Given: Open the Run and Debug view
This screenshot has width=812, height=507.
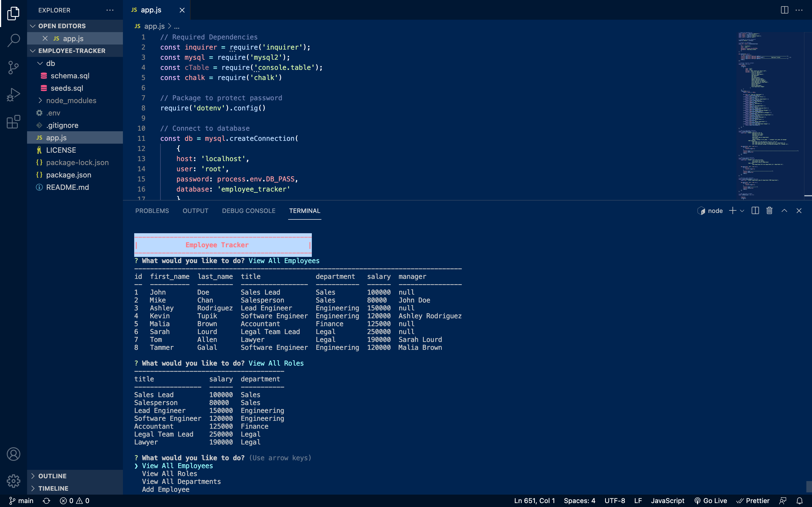Looking at the screenshot, I should pyautogui.click(x=13, y=95).
